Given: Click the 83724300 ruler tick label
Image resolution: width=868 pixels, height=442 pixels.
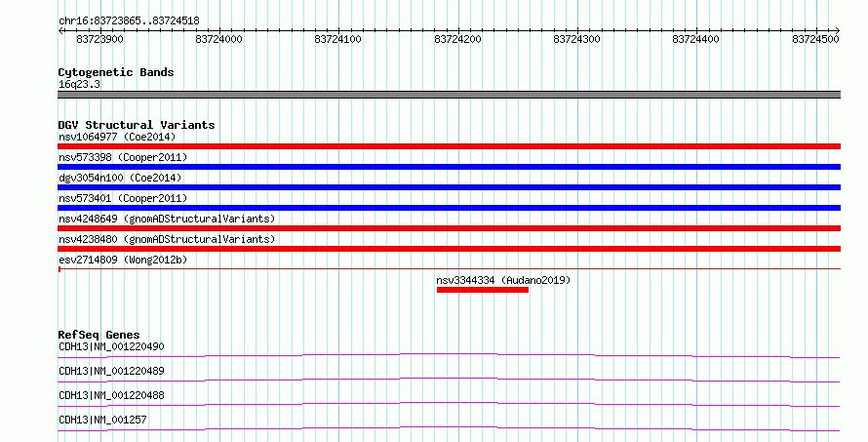Looking at the screenshot, I should click(576, 39).
